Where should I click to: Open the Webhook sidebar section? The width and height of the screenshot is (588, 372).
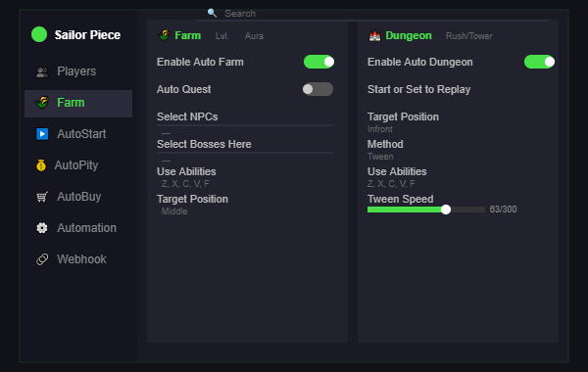(x=78, y=259)
